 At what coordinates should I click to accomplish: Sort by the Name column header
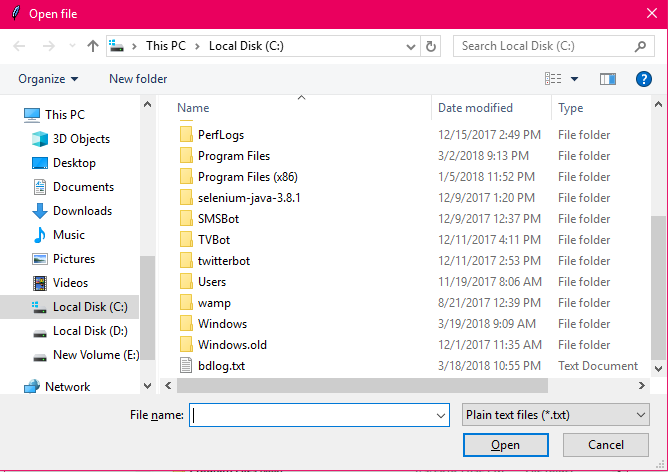point(193,108)
